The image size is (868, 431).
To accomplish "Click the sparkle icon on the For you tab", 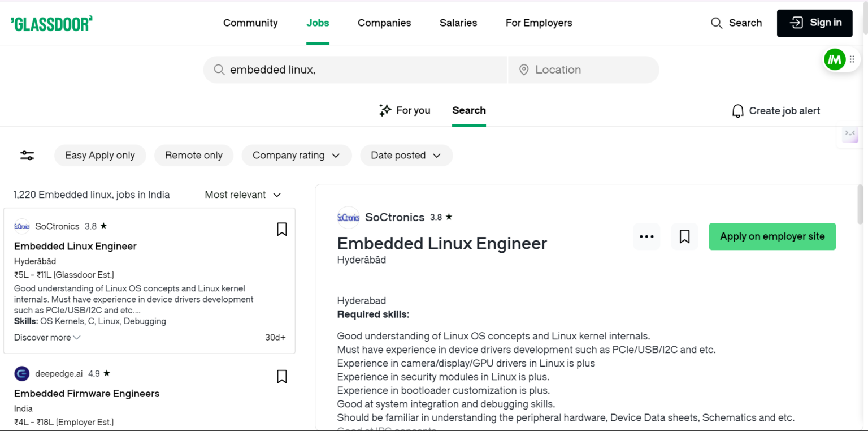I will [385, 110].
